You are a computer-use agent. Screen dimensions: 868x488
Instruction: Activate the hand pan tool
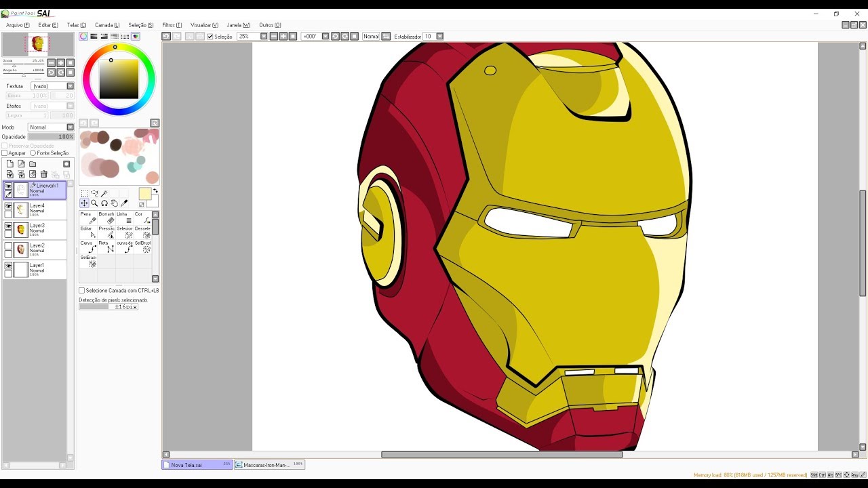(x=114, y=203)
